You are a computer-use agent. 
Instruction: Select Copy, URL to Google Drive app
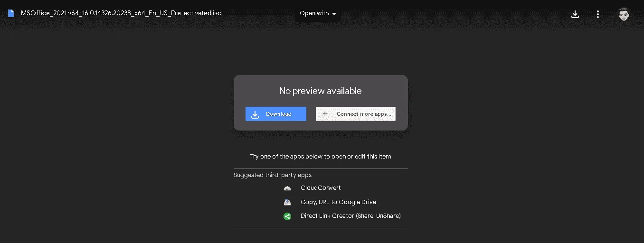(x=338, y=202)
